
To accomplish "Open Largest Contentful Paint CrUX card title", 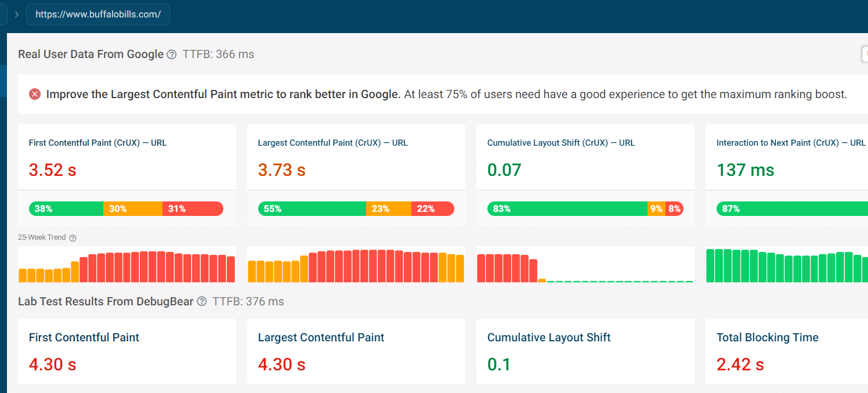I will coord(332,143).
